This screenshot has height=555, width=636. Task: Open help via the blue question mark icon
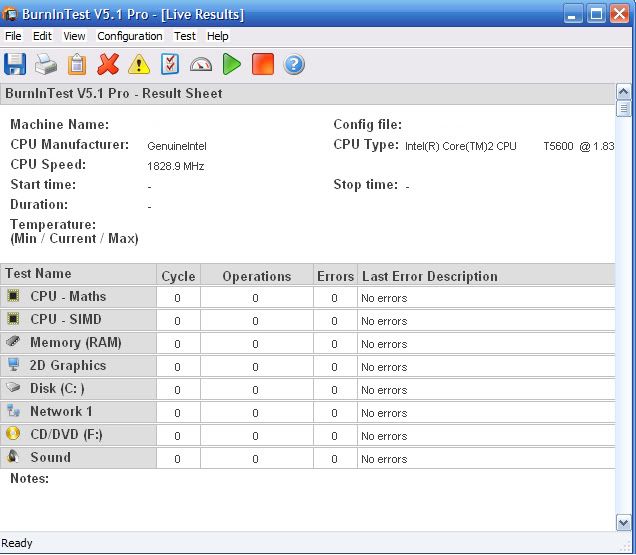point(294,65)
